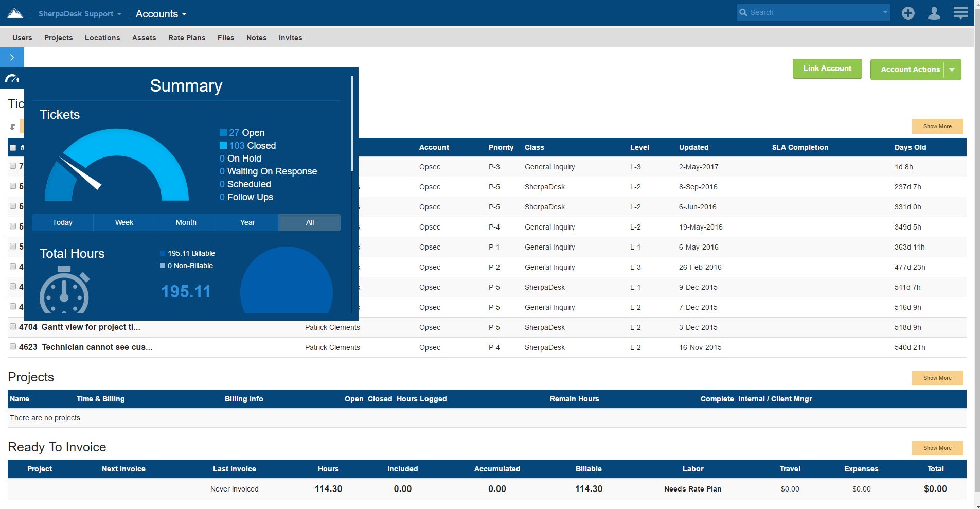Click in the Search input field
980x509 pixels.
pos(814,12)
